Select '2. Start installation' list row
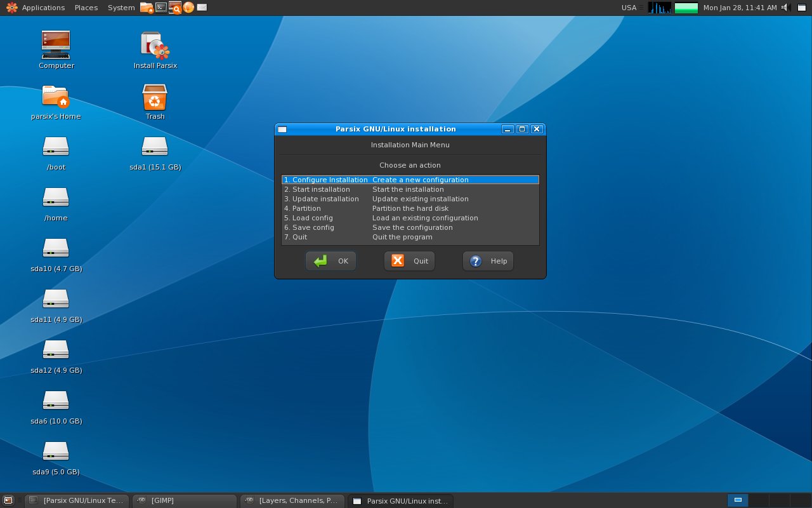This screenshot has height=508, width=812. pos(410,189)
